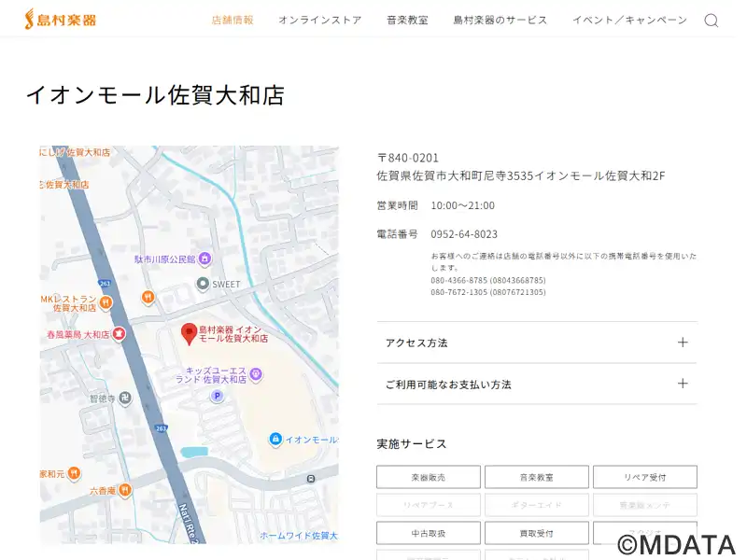The width and height of the screenshot is (747, 560).
Task: Click the 智徳寺 temple marker
Action: (125, 398)
